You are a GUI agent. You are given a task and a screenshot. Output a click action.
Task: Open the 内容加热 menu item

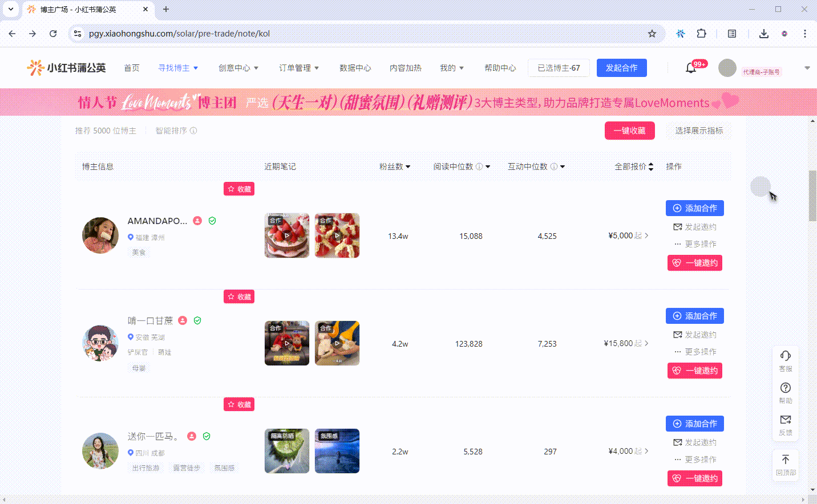pos(405,68)
